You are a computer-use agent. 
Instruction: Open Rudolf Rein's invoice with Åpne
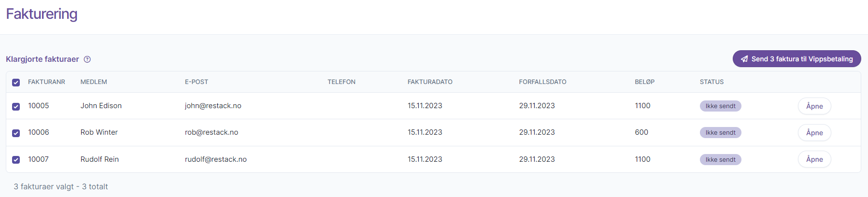814,159
